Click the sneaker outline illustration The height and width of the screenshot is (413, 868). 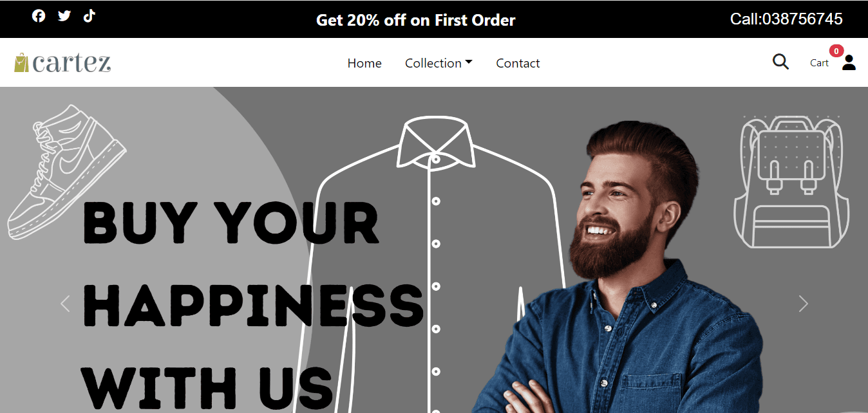click(x=66, y=172)
